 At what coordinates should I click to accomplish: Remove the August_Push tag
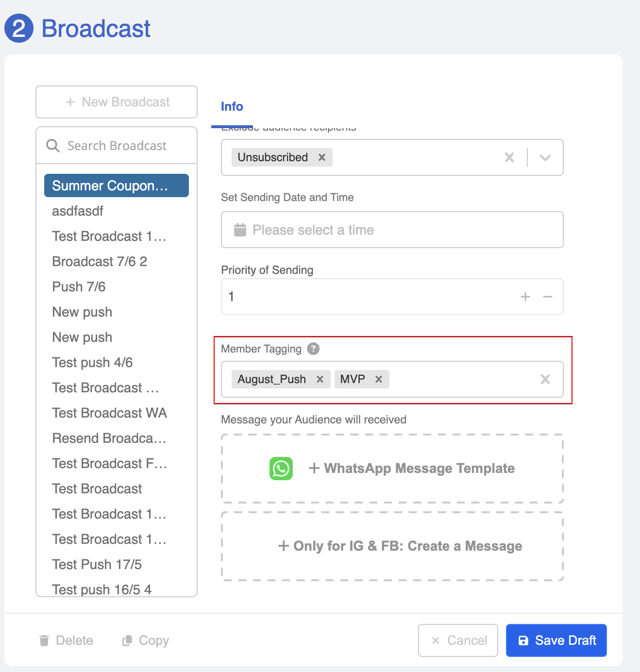[320, 379]
